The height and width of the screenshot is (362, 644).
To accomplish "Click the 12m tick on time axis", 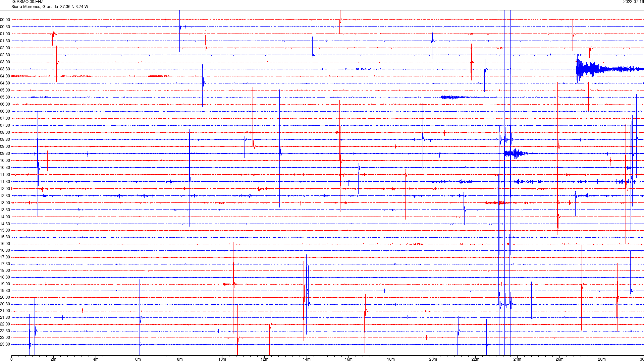I will click(264, 359).
